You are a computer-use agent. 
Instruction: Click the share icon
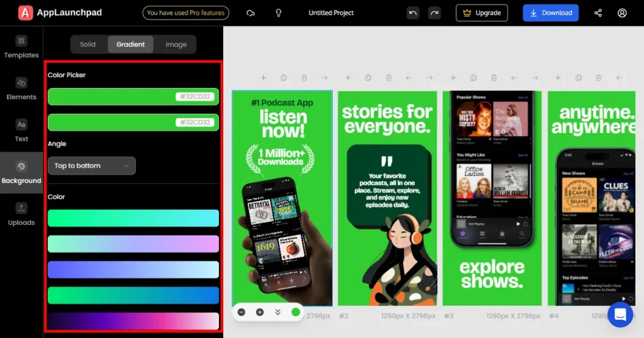(598, 13)
